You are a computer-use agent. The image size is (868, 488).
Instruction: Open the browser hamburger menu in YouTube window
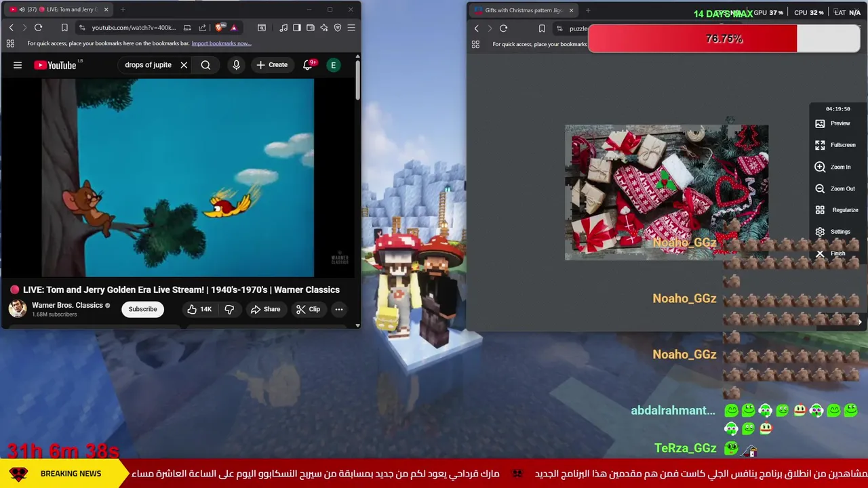(x=351, y=28)
